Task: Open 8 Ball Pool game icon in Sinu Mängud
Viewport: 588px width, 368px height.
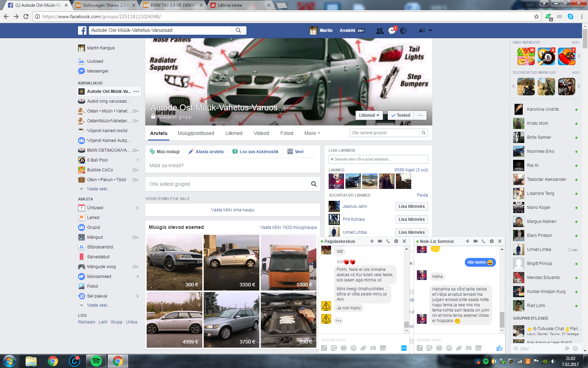Action: pos(546,56)
